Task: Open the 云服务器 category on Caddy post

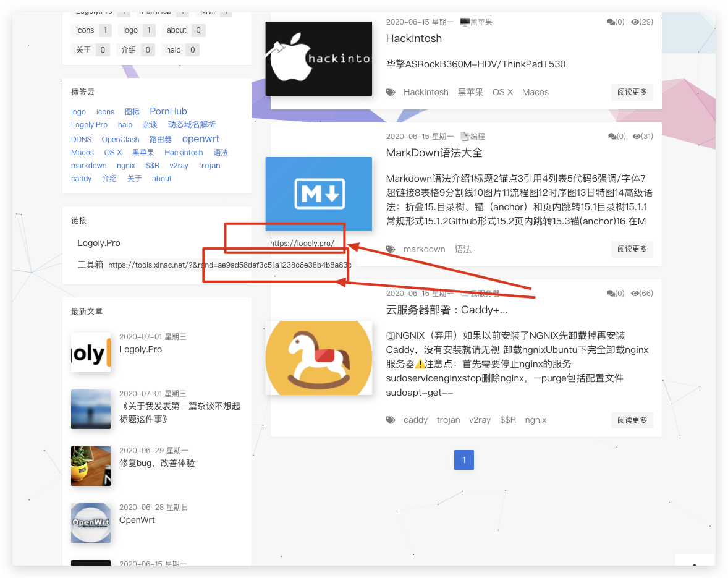Action: pyautogui.click(x=480, y=293)
